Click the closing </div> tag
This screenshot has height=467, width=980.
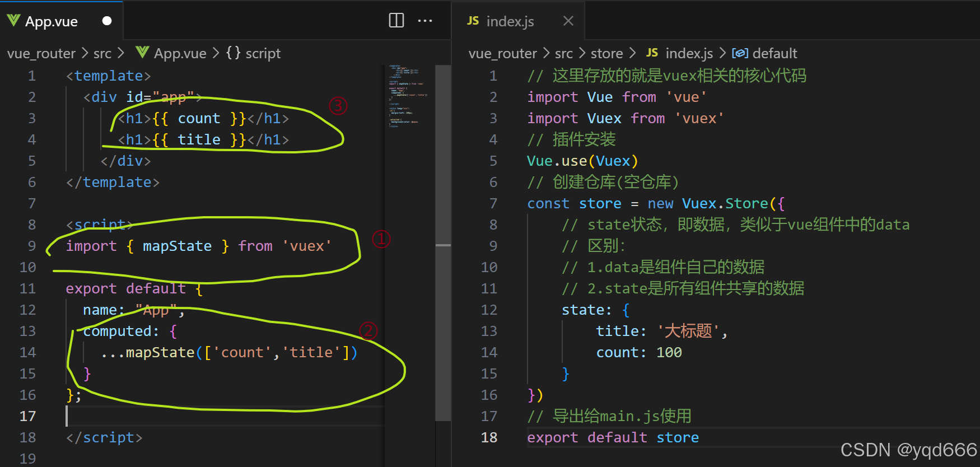(x=125, y=161)
